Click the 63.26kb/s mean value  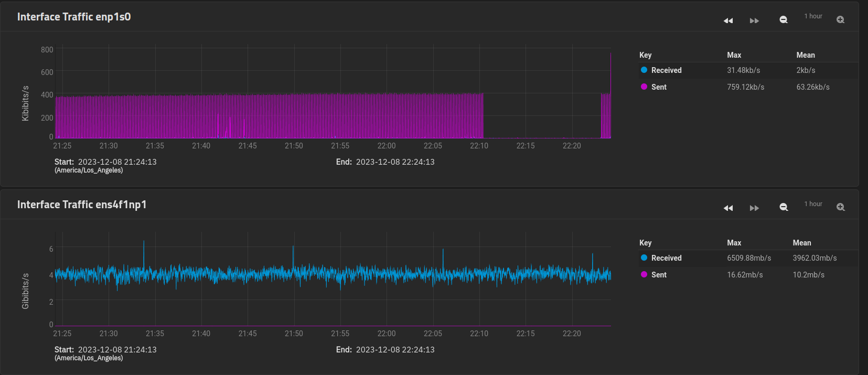[x=813, y=87]
